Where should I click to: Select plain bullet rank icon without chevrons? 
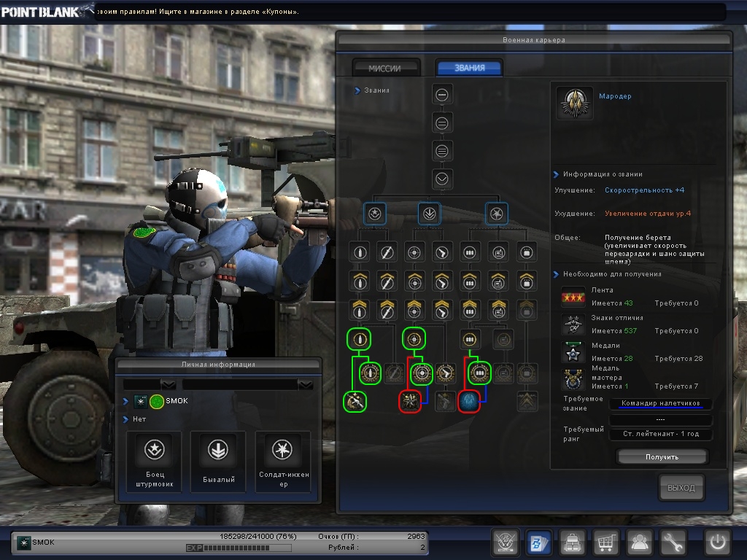[360, 252]
